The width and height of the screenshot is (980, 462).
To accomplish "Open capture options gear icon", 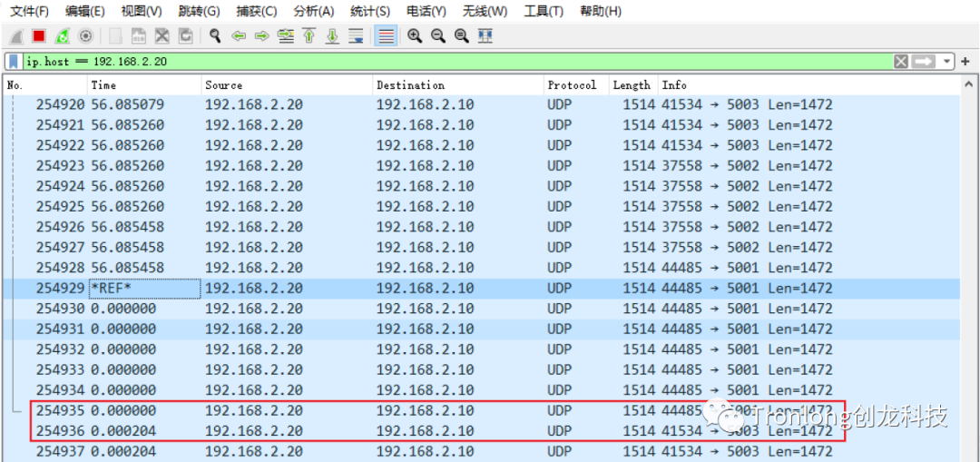I will click(x=85, y=36).
